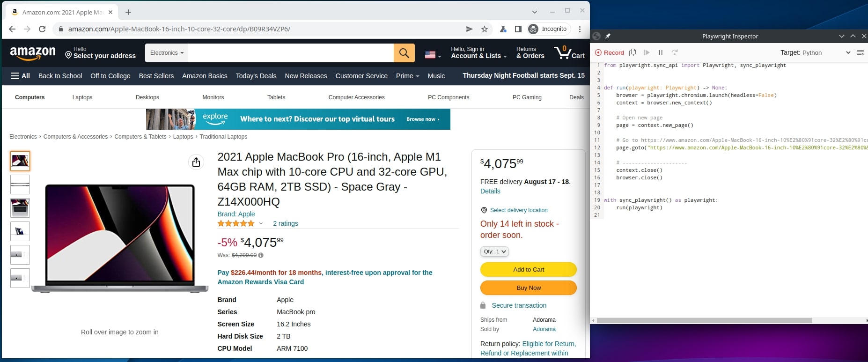868x362 pixels.
Task: Click the delivery Details link
Action: (x=490, y=191)
